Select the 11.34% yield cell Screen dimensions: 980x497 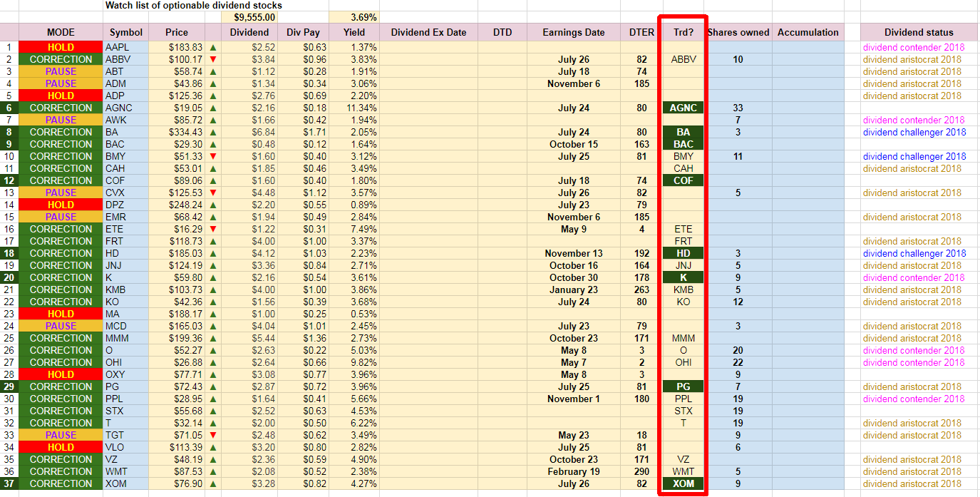(x=354, y=108)
